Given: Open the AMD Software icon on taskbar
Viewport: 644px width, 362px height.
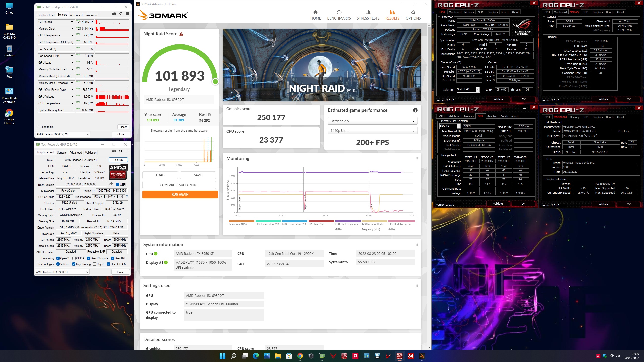Looking at the screenshot, I should [355, 356].
